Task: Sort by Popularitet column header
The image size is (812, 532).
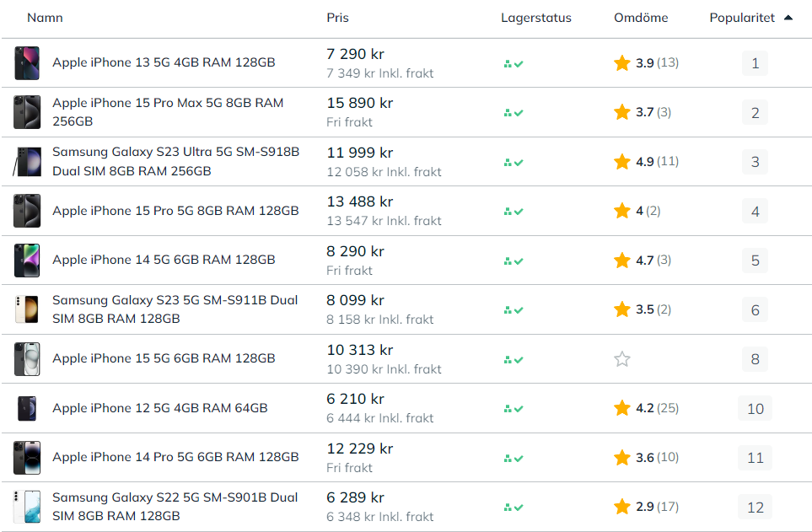Action: click(741, 18)
